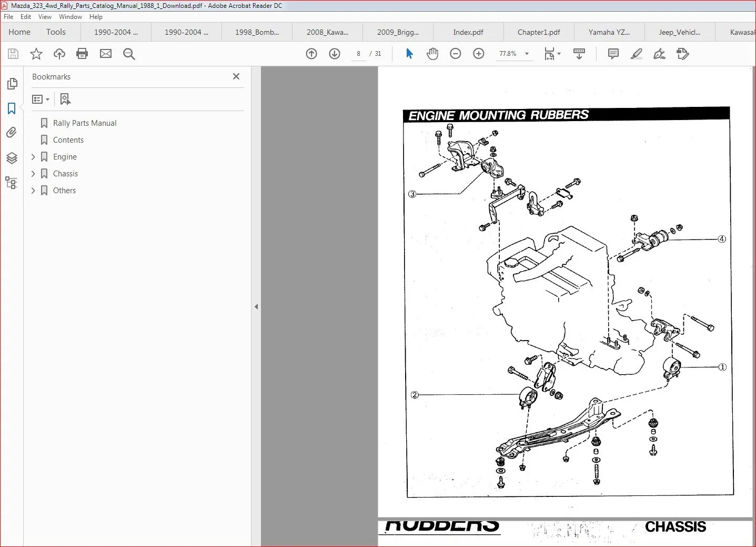Screen dimensions: 756x547
Task: Open the Edit menu
Action: [x=26, y=17]
